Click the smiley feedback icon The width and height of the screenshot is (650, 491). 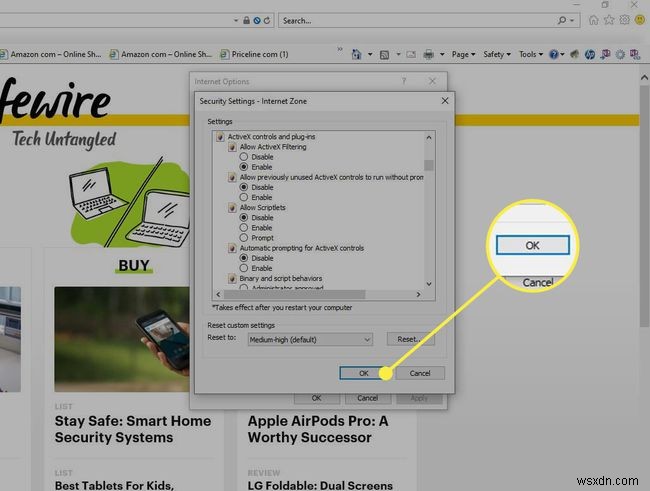640,20
